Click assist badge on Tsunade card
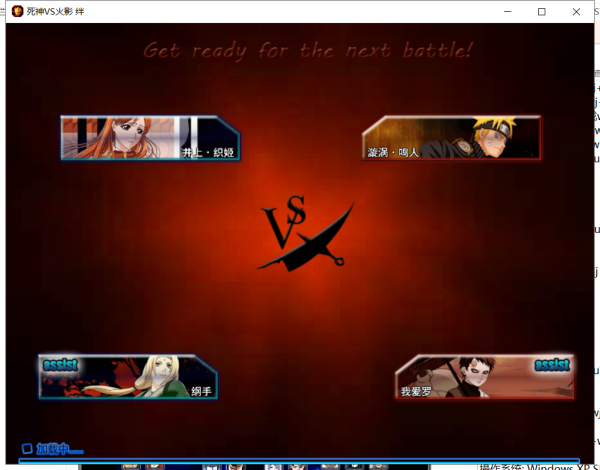 (x=60, y=365)
